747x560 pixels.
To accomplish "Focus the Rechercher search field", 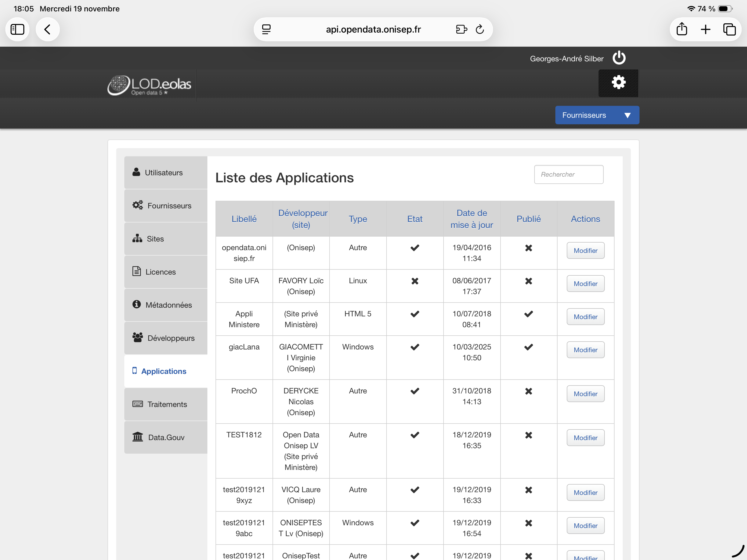I will (568, 174).
